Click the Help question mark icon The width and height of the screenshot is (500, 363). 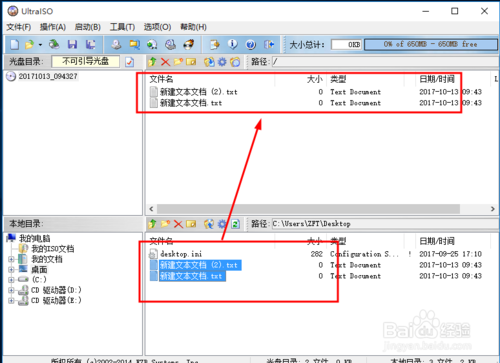point(251,44)
